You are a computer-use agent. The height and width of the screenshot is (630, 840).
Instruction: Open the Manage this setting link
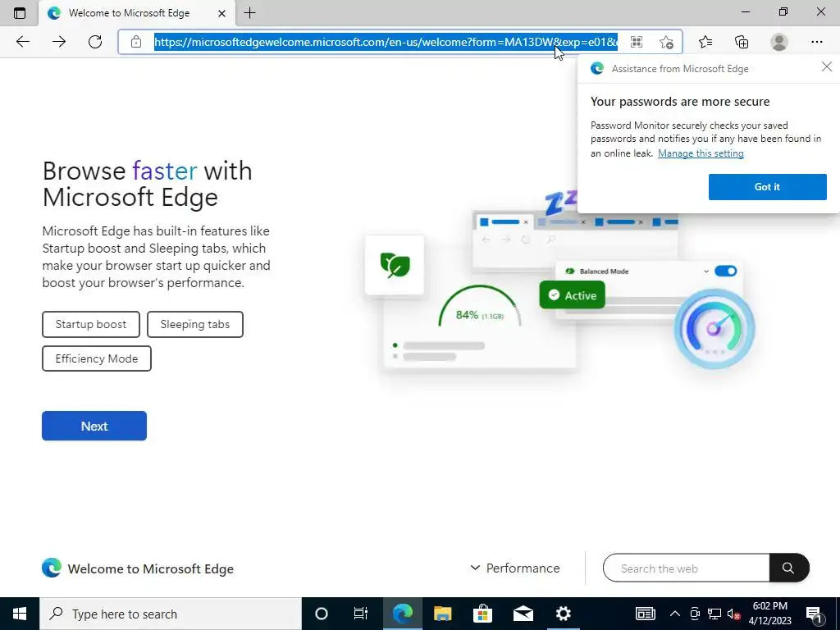(701, 153)
